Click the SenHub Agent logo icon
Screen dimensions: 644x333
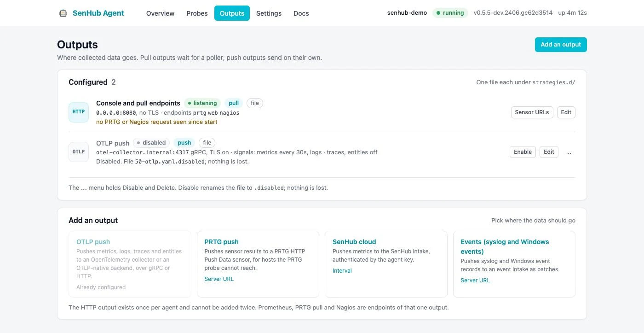pyautogui.click(x=63, y=13)
